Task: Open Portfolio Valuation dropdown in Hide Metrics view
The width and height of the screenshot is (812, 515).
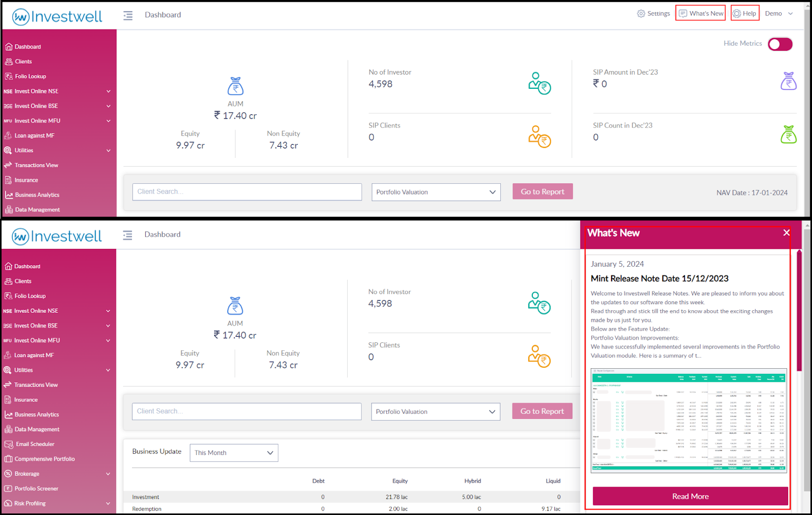Action: (x=436, y=192)
